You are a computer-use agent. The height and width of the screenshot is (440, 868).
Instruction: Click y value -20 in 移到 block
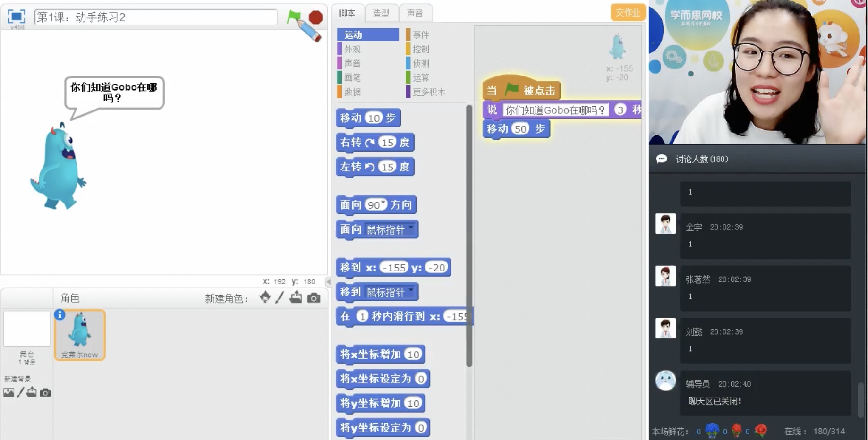(436, 268)
